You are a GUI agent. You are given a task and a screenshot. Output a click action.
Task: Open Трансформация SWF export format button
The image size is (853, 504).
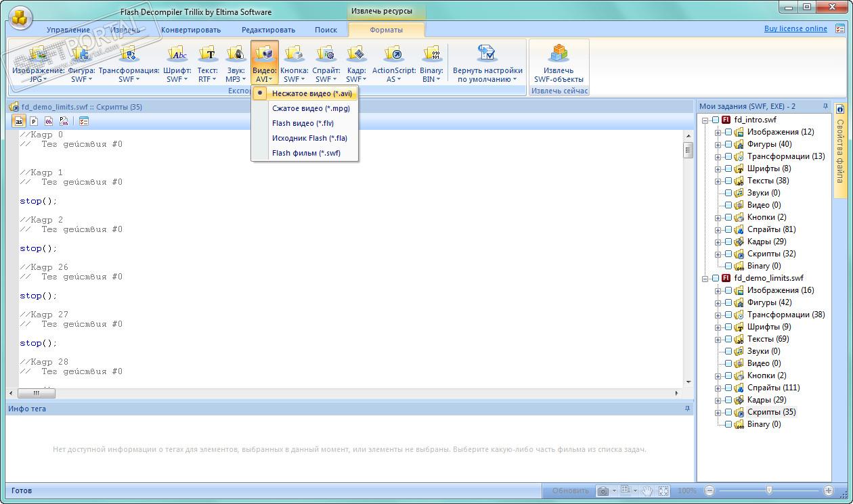pyautogui.click(x=129, y=64)
